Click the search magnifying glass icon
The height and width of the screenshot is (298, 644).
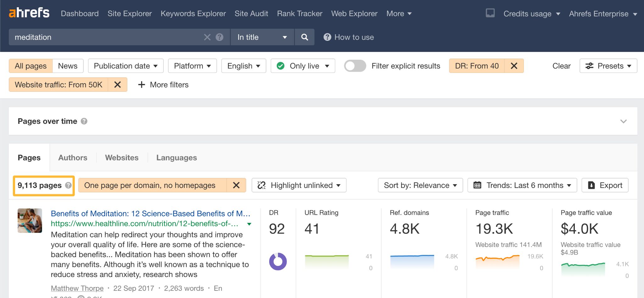[304, 37]
